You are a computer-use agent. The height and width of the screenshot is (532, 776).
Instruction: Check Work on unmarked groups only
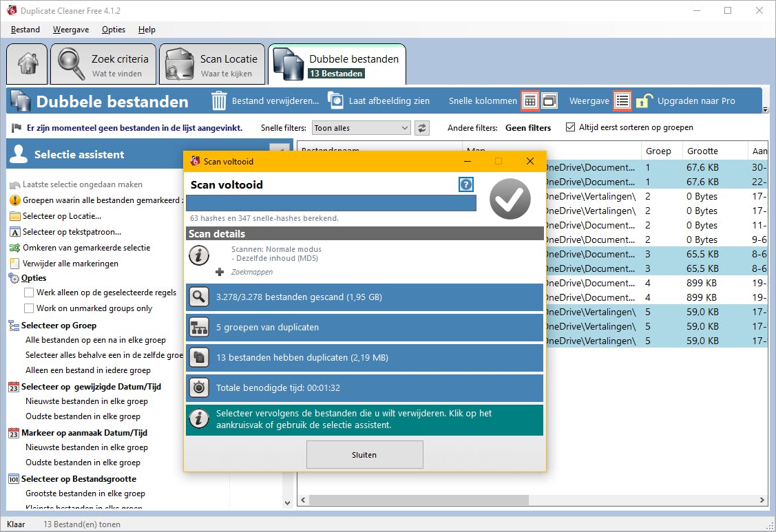[x=29, y=308]
